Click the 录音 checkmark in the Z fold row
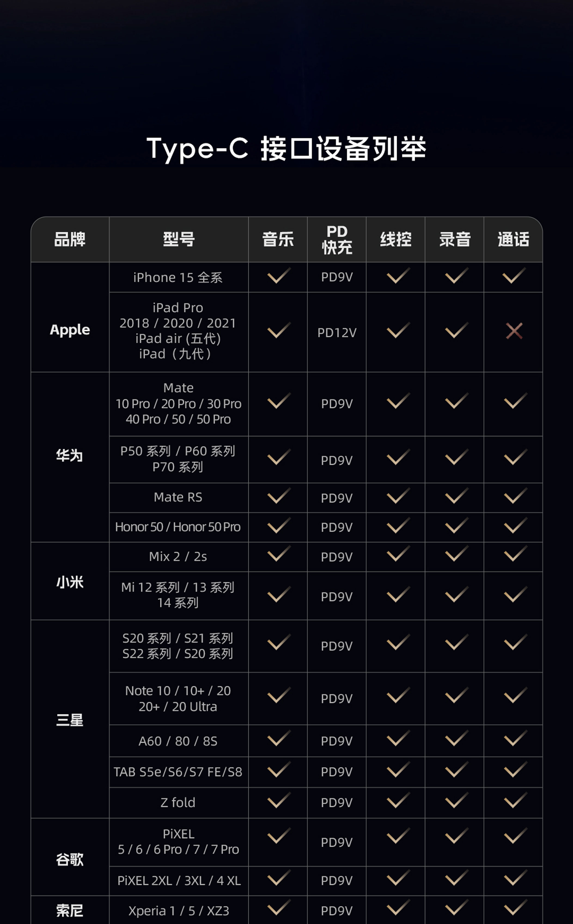 point(456,801)
